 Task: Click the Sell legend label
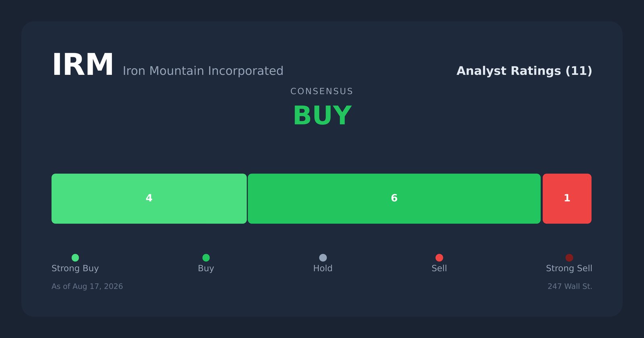click(439, 268)
